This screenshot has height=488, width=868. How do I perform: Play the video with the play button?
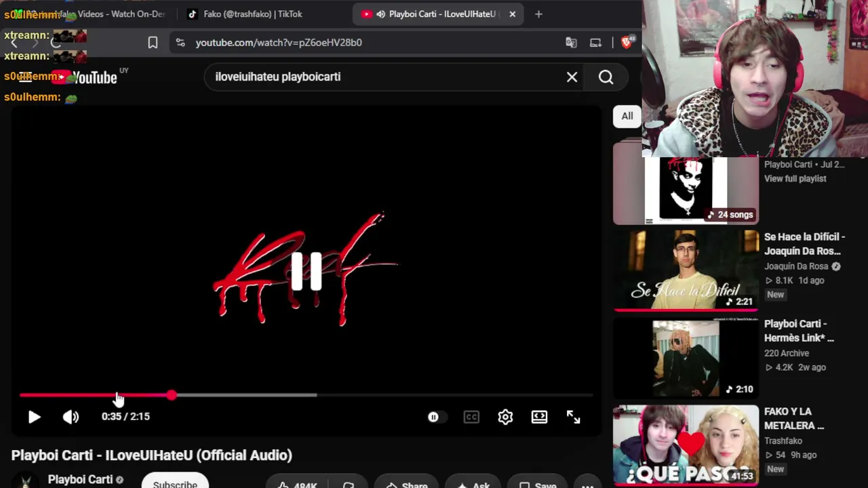pos(34,417)
